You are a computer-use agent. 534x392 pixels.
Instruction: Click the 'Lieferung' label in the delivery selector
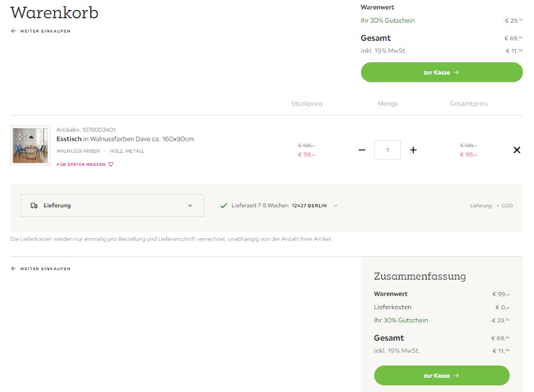(57, 205)
